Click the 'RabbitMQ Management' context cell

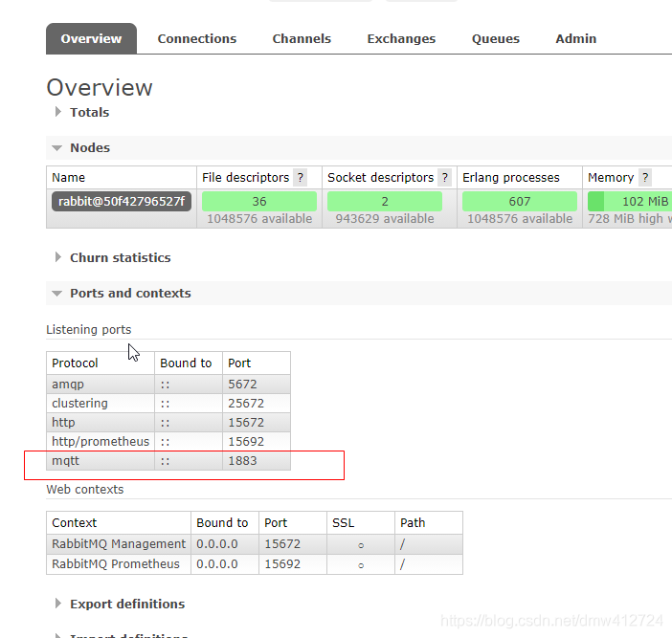tap(119, 544)
